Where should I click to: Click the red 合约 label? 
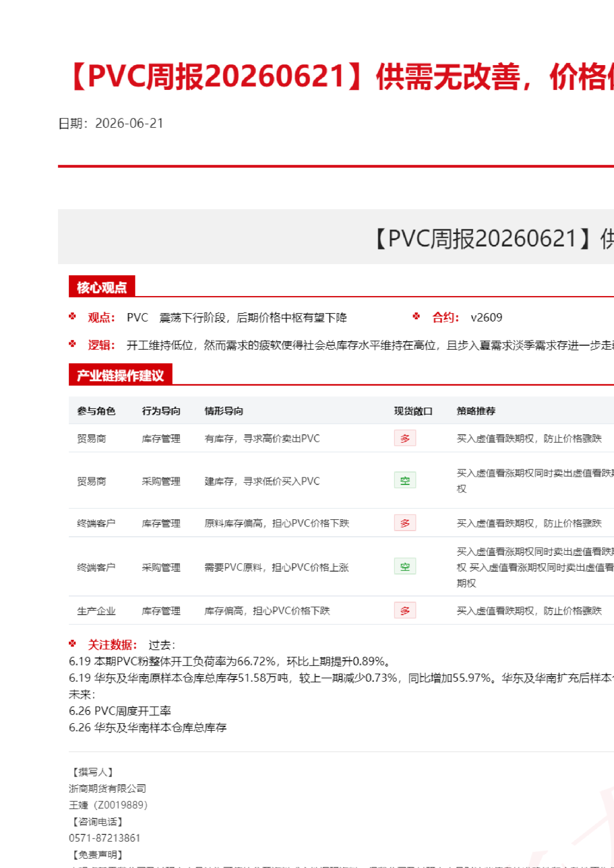[x=446, y=318]
